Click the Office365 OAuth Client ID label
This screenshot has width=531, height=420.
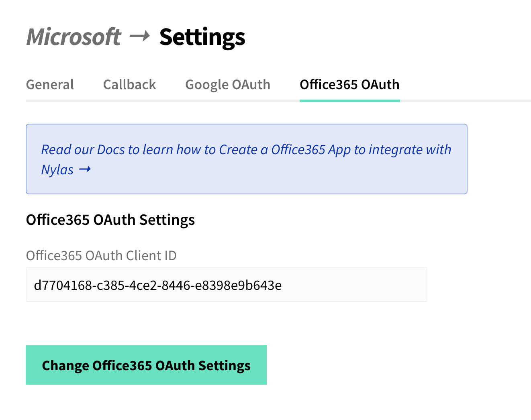[x=101, y=255]
